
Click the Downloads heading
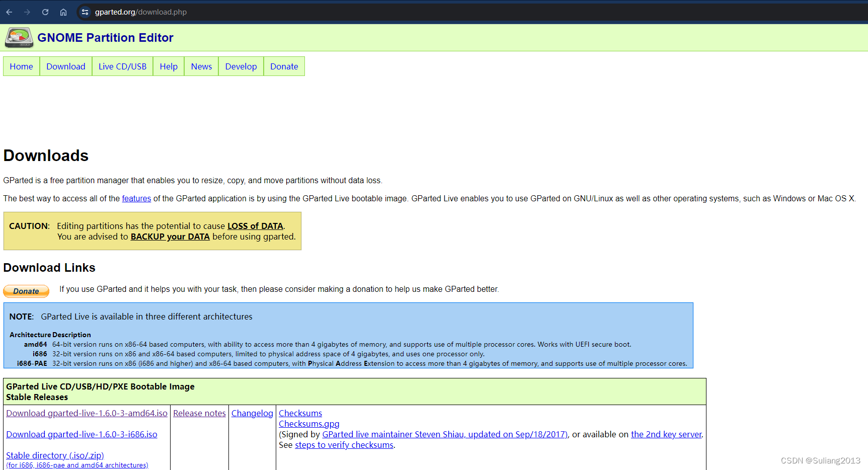point(46,155)
